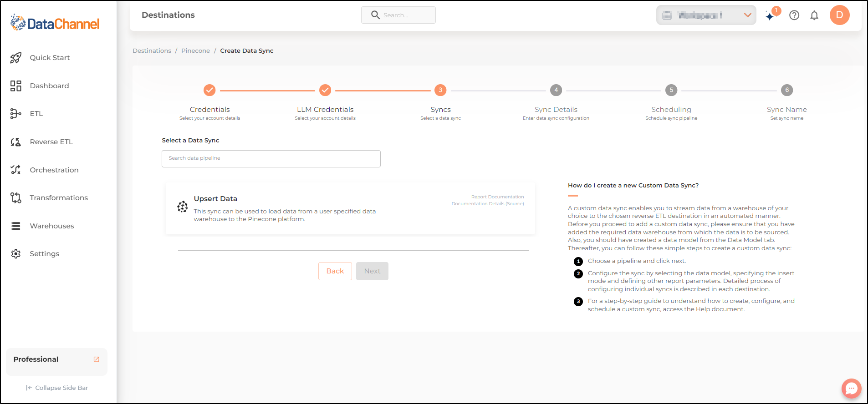The height and width of the screenshot is (404, 868).
Task: Open Report Documentation link
Action: [497, 197]
